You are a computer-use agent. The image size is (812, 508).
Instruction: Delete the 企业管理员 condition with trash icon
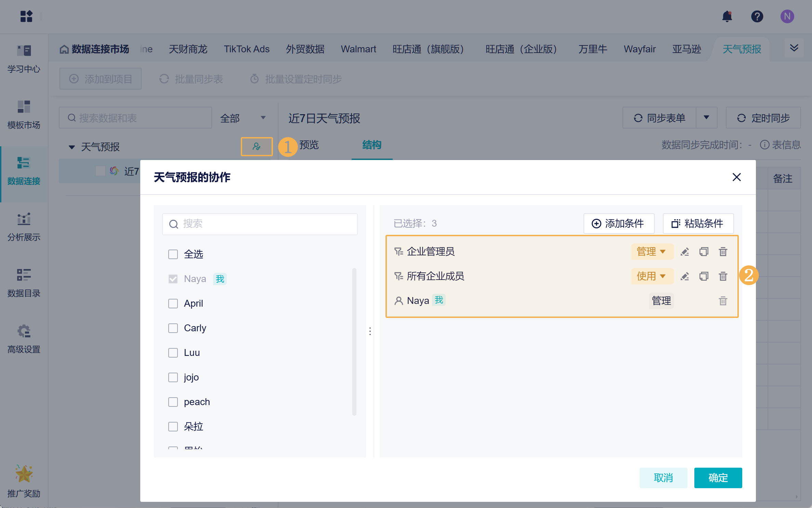723,252
